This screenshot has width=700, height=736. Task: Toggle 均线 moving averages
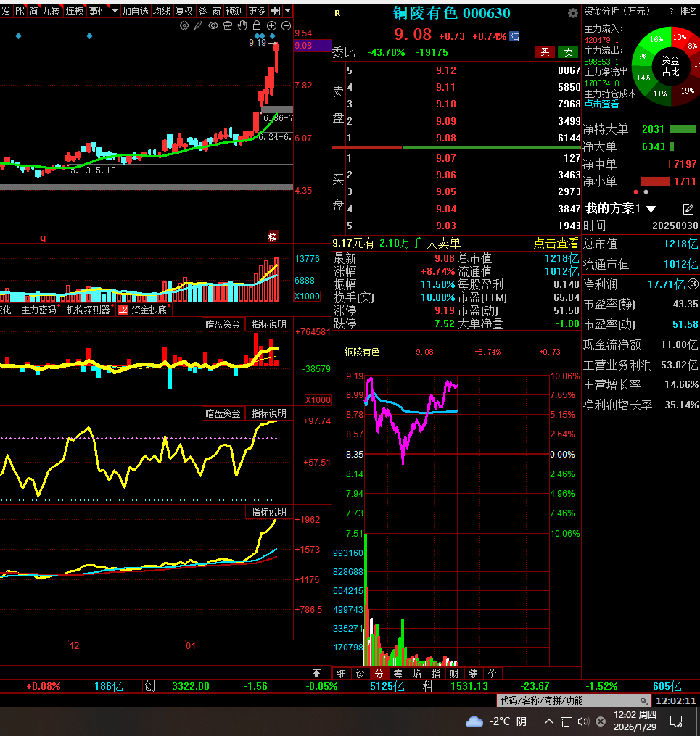click(162, 11)
